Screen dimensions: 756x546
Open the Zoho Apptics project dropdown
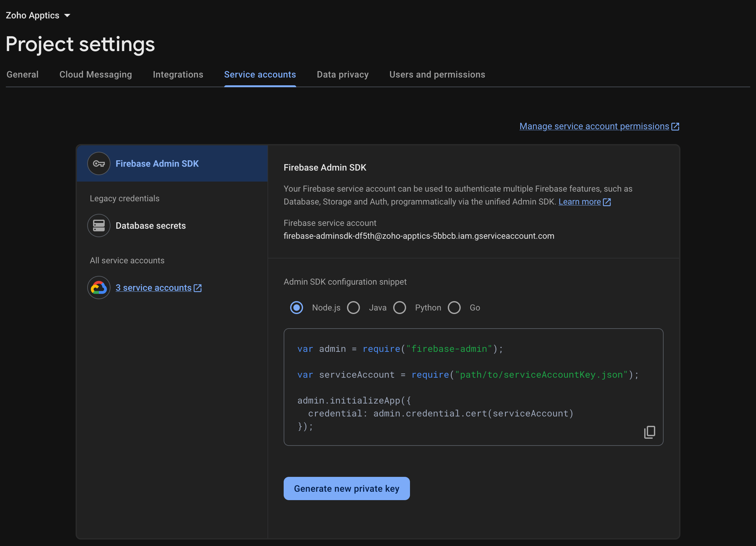(x=38, y=15)
